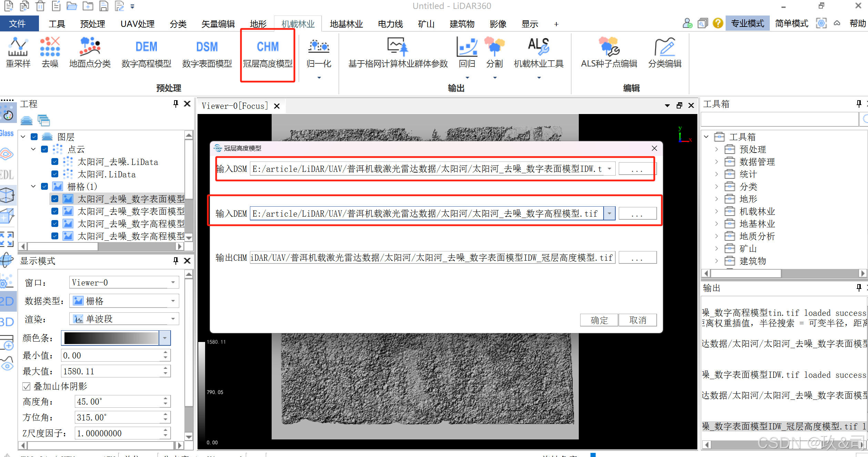Expand the 机载林业 toolbox folder

coord(716,211)
